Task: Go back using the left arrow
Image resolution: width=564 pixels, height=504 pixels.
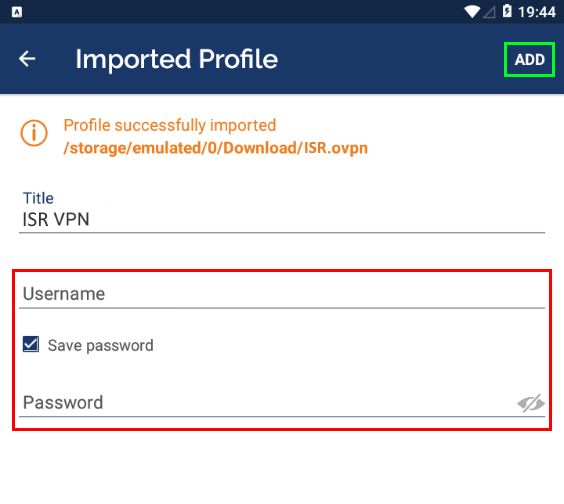Action: (27, 59)
